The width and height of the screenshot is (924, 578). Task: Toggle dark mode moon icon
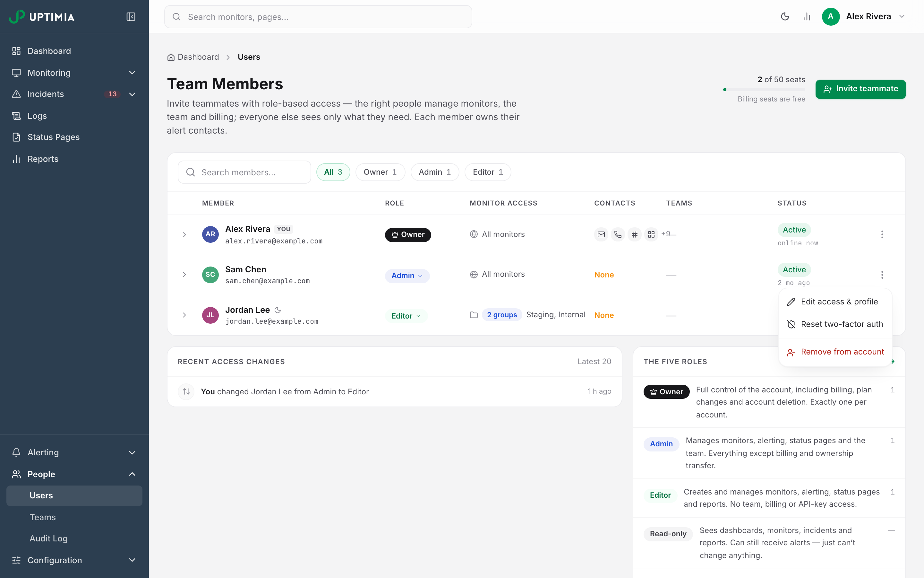coord(785,16)
